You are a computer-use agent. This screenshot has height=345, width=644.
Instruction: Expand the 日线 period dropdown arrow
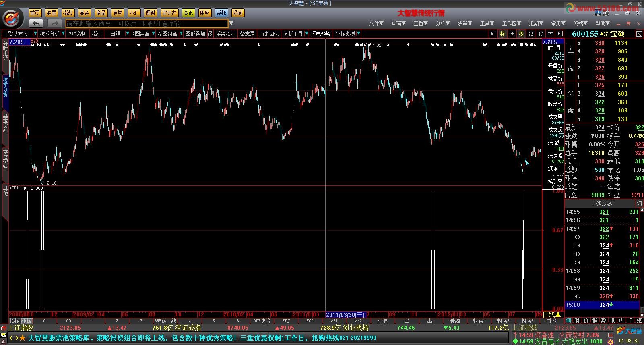click(128, 34)
